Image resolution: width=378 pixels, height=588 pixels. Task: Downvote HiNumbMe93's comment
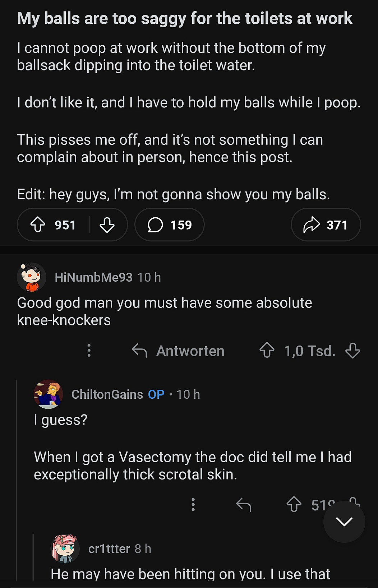pos(352,350)
